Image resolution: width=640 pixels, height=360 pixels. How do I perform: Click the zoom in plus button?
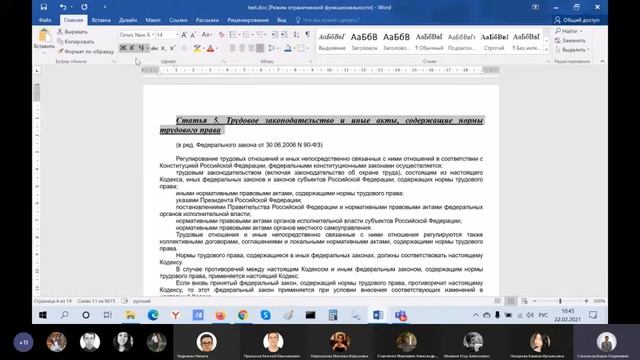[586, 301]
